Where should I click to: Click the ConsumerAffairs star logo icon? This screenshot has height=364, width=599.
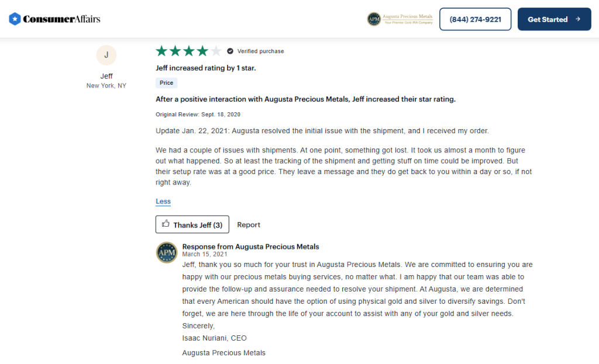coord(14,18)
